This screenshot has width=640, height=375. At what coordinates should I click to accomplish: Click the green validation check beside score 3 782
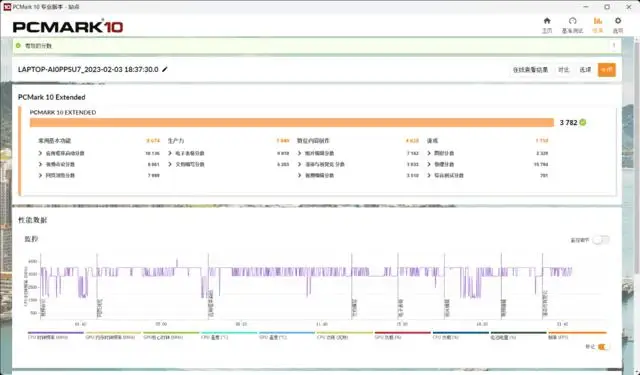(x=583, y=122)
